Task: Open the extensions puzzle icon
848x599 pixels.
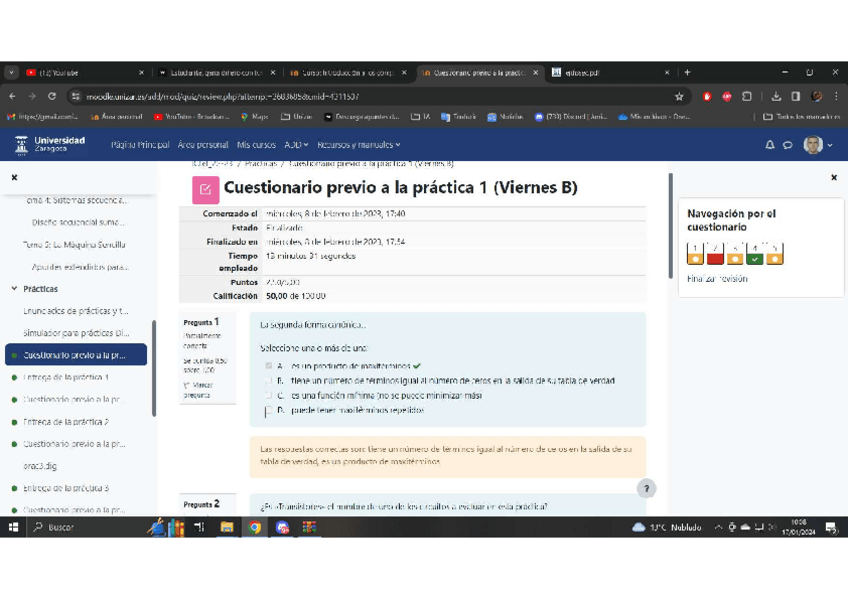Action: (747, 97)
